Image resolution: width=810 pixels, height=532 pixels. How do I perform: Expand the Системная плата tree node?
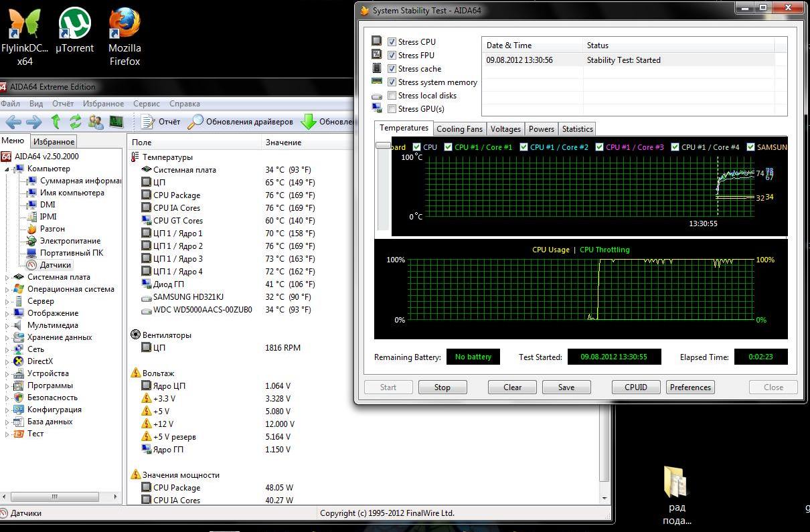[x=7, y=277]
